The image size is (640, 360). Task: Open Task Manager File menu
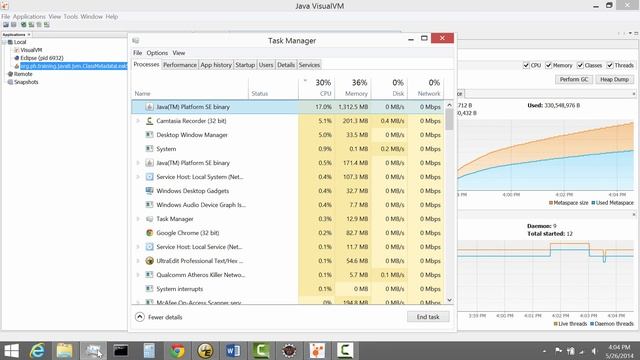click(138, 53)
